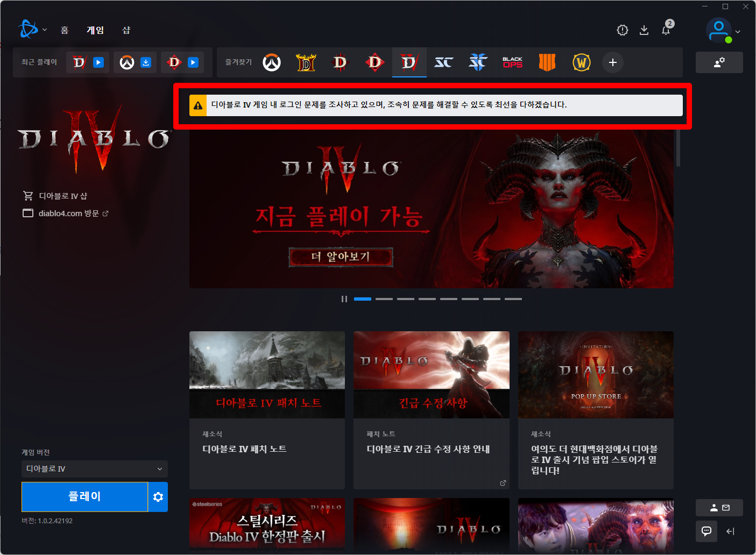This screenshot has width=756, height=555.
Task: Open Diablo III in favorites bar
Action: point(375,62)
